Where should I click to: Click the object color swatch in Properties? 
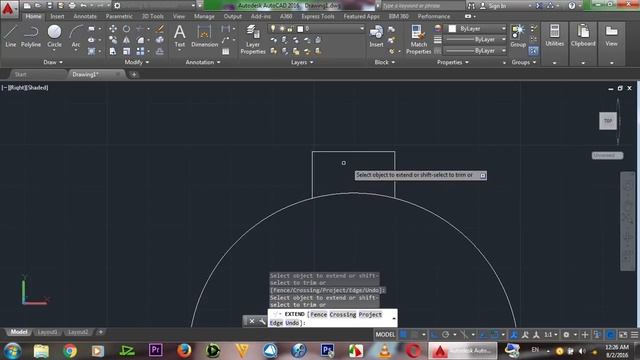[x=452, y=29]
